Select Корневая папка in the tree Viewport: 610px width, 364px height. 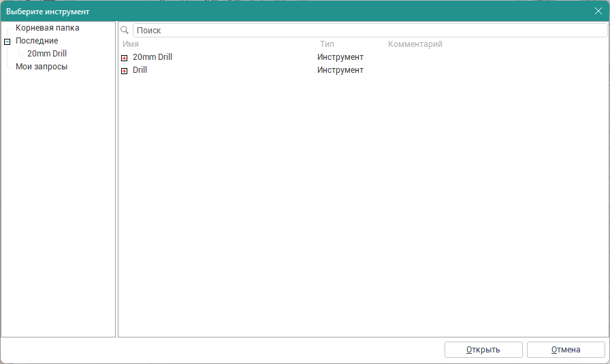[47, 28]
